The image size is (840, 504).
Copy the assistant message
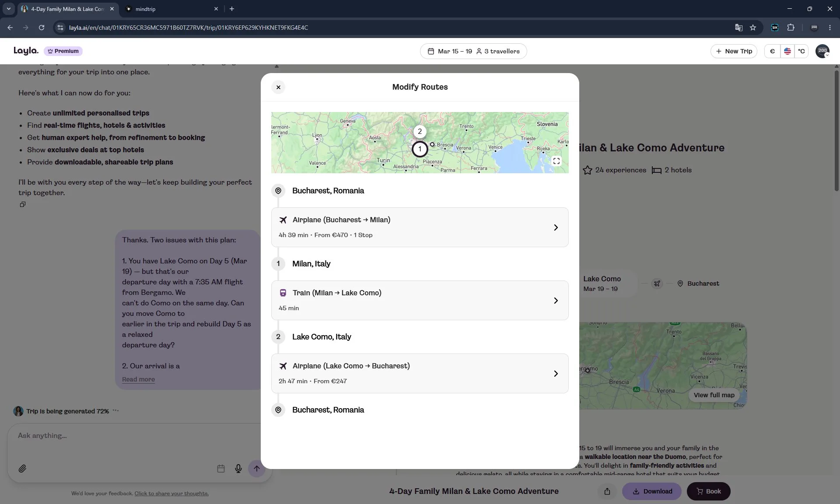23,204
